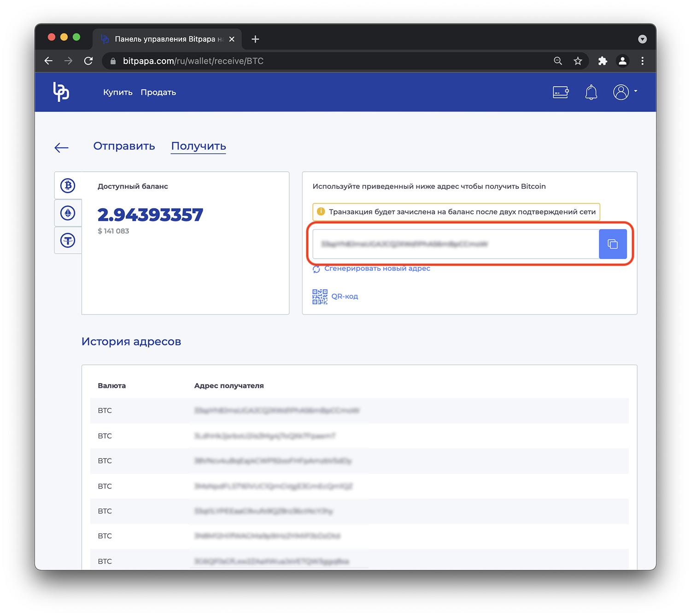Image resolution: width=691 pixels, height=616 pixels.
Task: Select the Tether wallet icon
Action: pyautogui.click(x=68, y=240)
